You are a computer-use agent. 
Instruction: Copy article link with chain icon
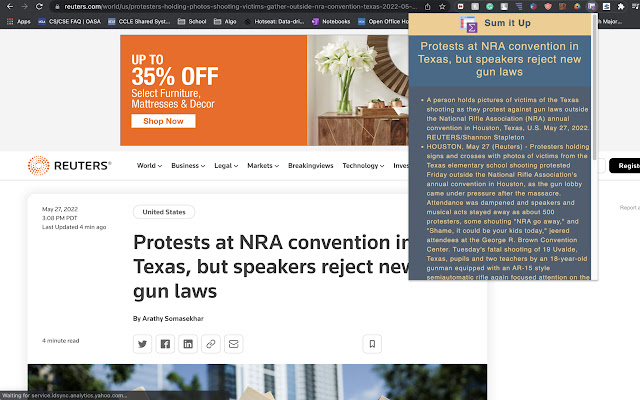(x=210, y=344)
